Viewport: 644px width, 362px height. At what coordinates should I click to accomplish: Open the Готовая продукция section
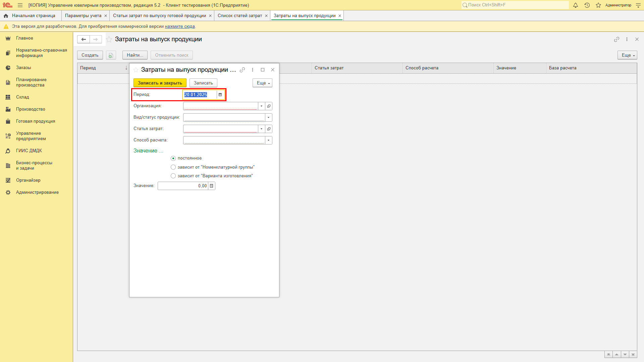click(x=36, y=121)
